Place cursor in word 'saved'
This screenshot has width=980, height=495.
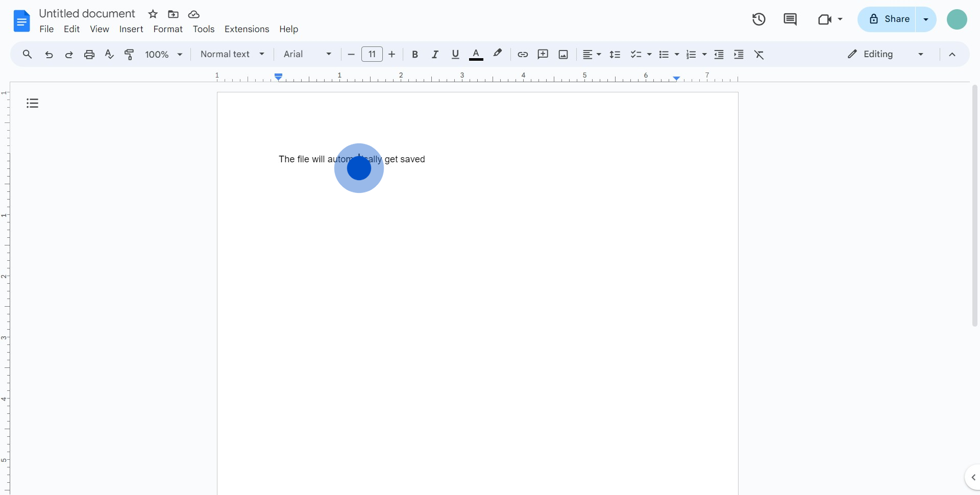tap(413, 159)
